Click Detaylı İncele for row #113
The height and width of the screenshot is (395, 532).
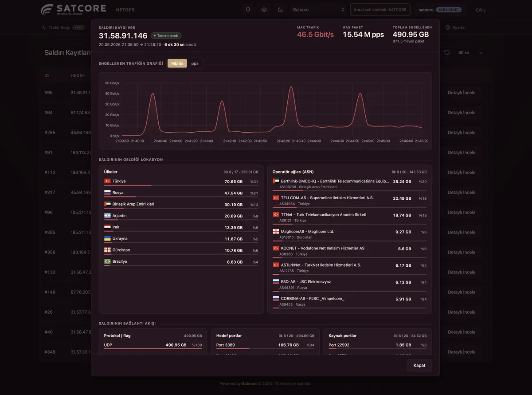(x=462, y=173)
